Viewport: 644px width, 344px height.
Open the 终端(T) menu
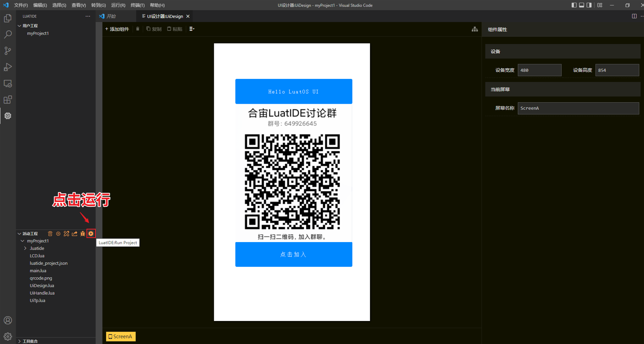(x=137, y=5)
